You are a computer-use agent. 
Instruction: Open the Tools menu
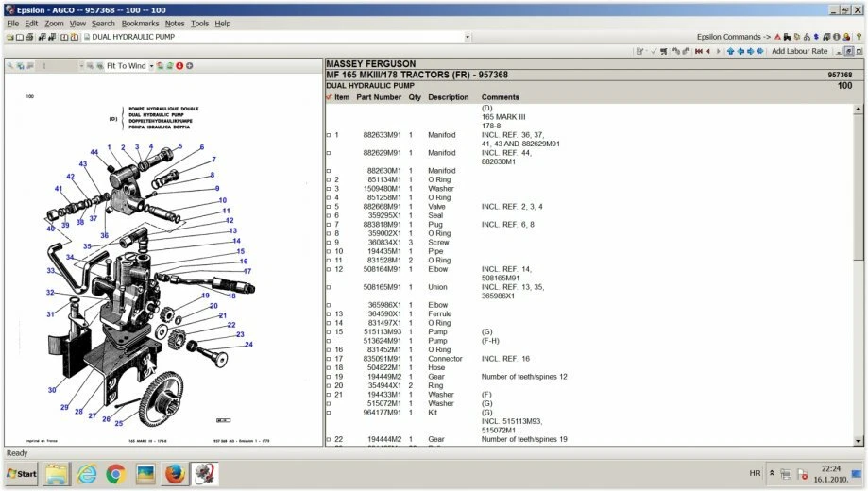pos(199,24)
